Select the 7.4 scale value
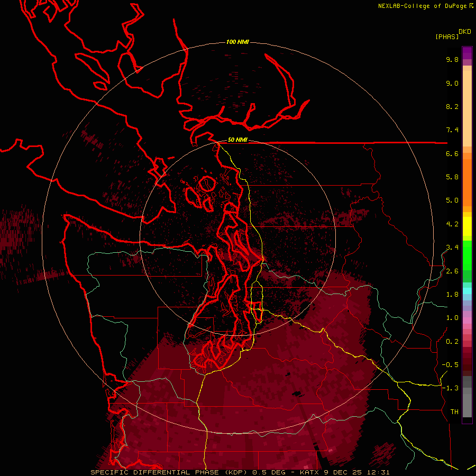476x476 pixels. pyautogui.click(x=452, y=130)
